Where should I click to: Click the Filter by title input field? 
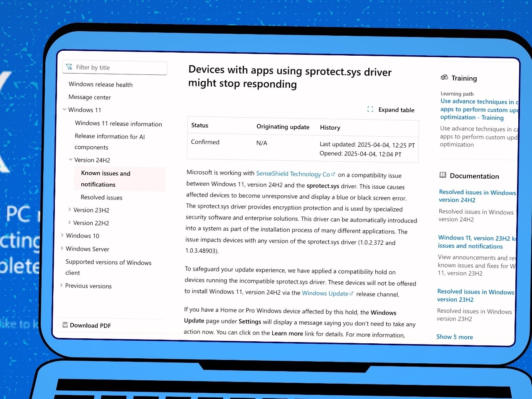pos(115,68)
